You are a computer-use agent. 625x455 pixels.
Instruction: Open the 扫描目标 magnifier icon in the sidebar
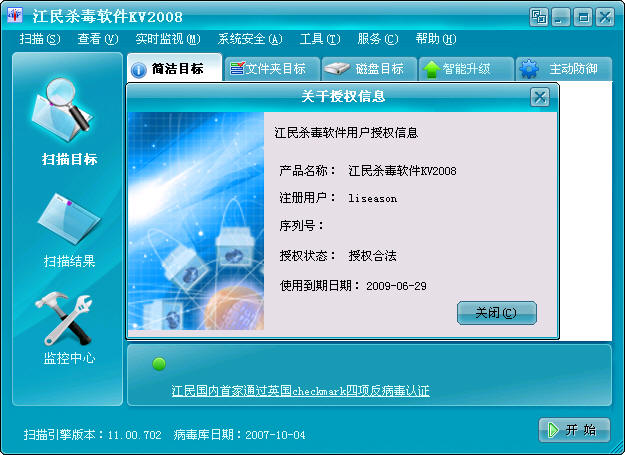(x=63, y=110)
